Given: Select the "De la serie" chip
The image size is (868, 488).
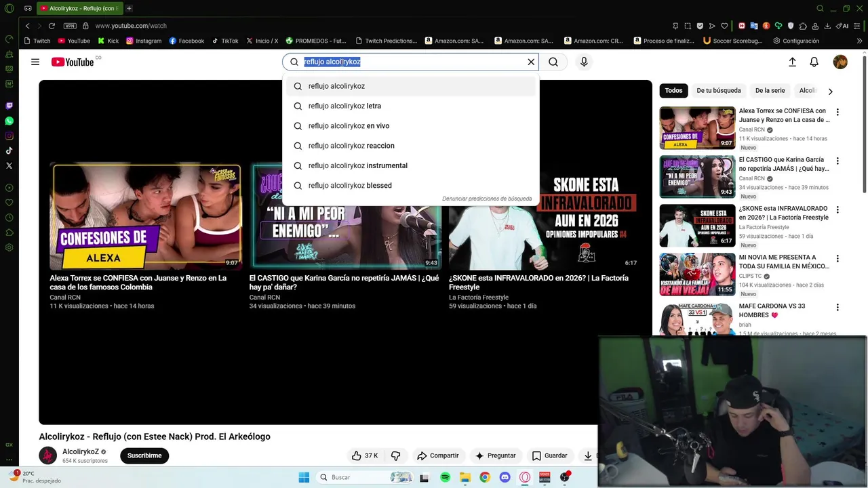Looking at the screenshot, I should click(x=770, y=90).
